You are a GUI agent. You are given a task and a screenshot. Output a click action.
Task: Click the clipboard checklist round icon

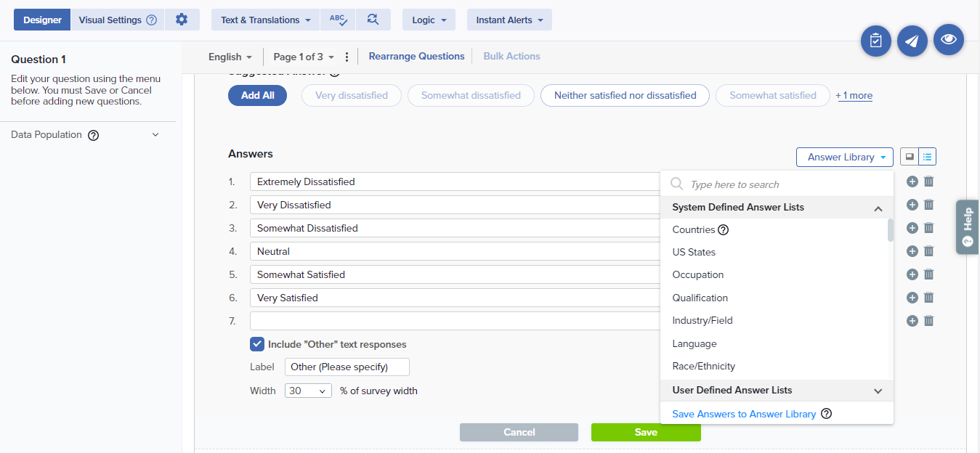tap(875, 41)
